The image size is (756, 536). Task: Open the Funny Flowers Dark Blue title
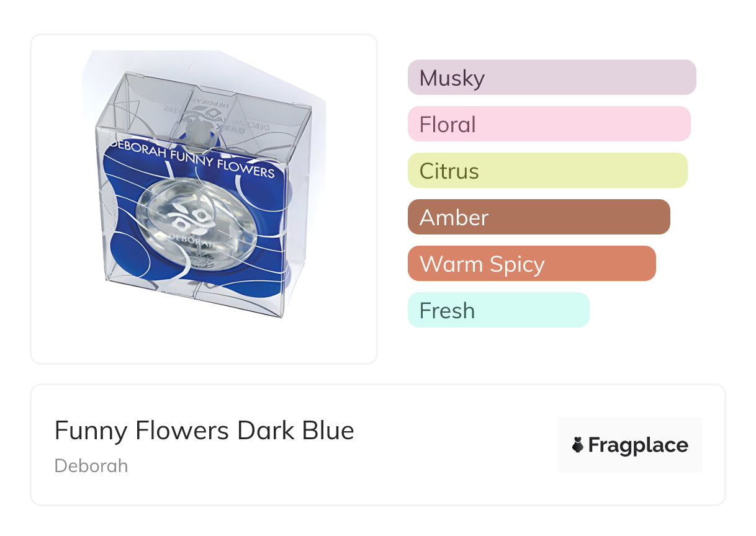(x=204, y=431)
